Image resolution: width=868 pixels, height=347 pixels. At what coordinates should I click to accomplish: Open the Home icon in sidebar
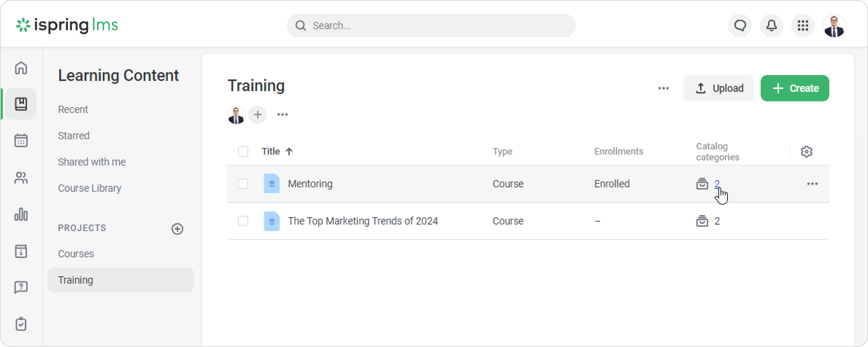tap(21, 68)
